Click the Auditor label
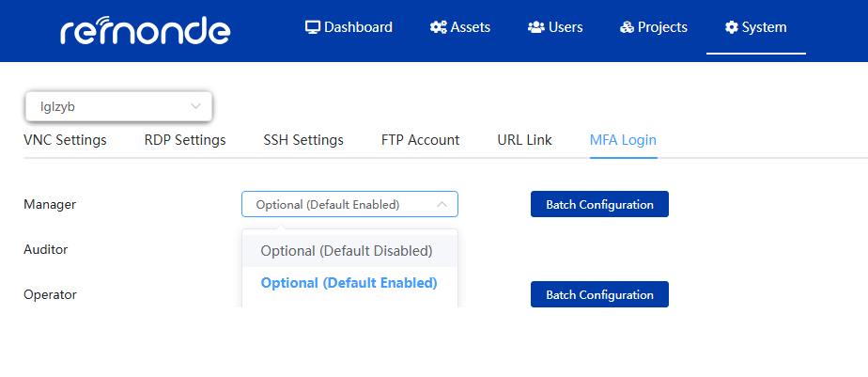 tap(45, 249)
